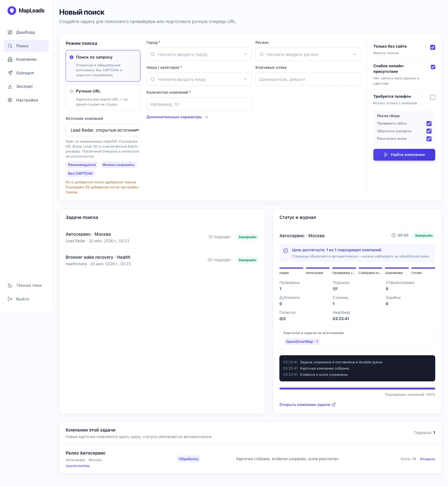The image size is (448, 486).
Task: Focus the Ключевые слова input field
Action: pos(308,79)
